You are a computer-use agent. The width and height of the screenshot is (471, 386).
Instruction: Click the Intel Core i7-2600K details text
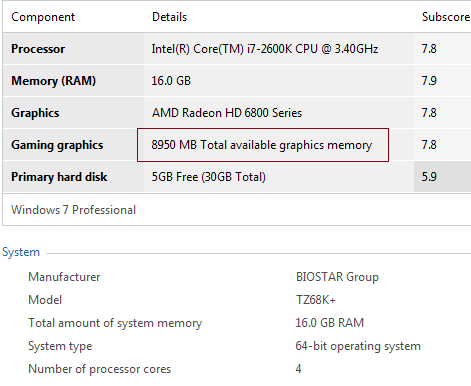pyautogui.click(x=265, y=49)
